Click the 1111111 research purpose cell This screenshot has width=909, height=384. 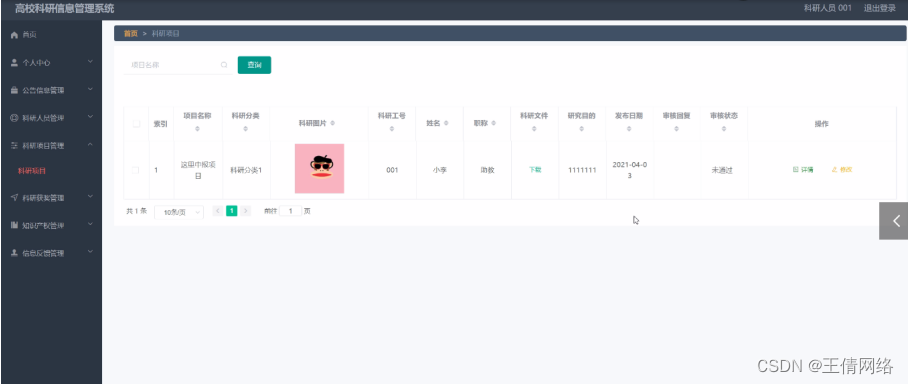coord(582,170)
